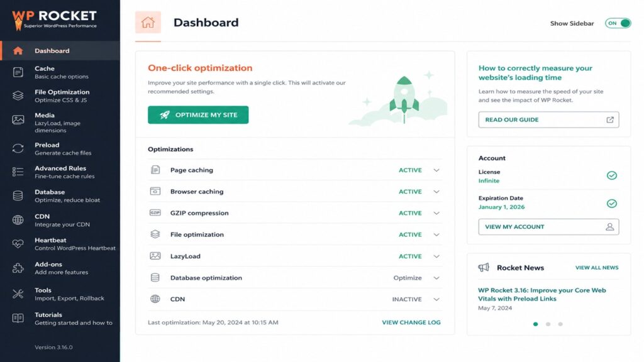Click the orange home icon beside Dashboard title
The image size is (644, 362).
(148, 22)
